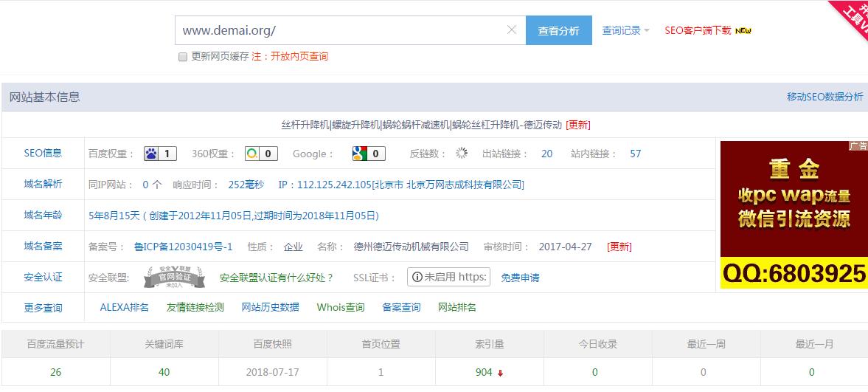Click the red down arrow beside 904
This screenshot has height=392, width=868.
[x=501, y=373]
